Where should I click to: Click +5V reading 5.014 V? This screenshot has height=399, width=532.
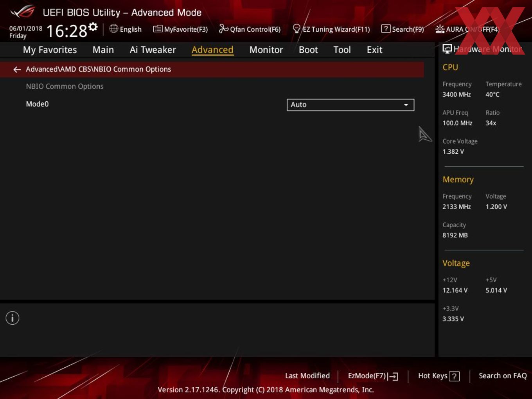coord(496,291)
